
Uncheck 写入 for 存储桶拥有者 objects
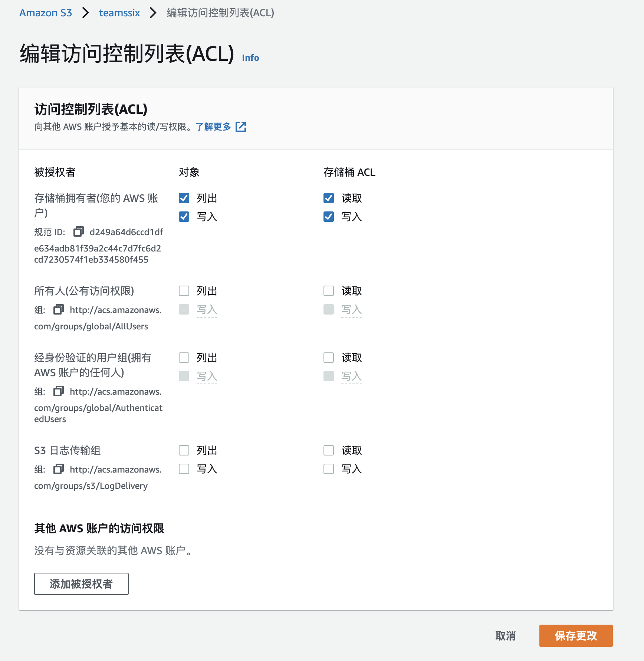click(184, 217)
